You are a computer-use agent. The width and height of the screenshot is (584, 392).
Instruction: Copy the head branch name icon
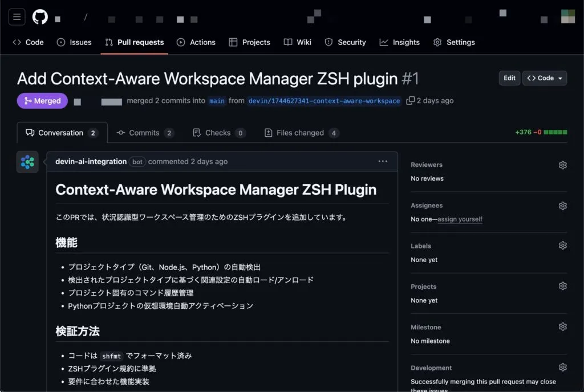pyautogui.click(x=410, y=101)
